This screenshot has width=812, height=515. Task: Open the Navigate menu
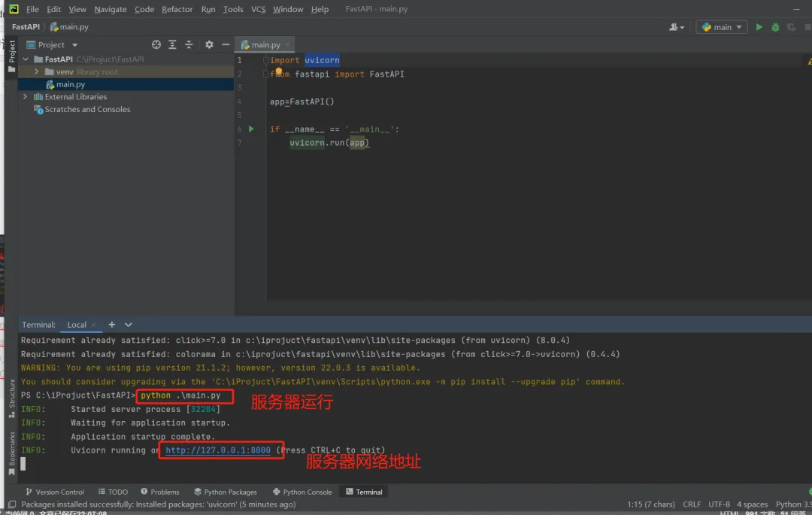[x=111, y=9]
